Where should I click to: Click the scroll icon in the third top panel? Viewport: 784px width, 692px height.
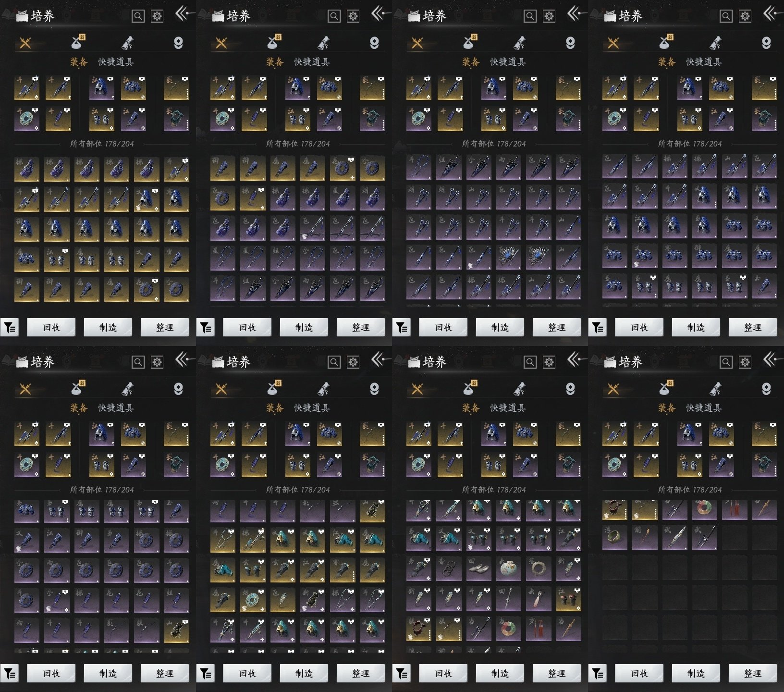(519, 43)
